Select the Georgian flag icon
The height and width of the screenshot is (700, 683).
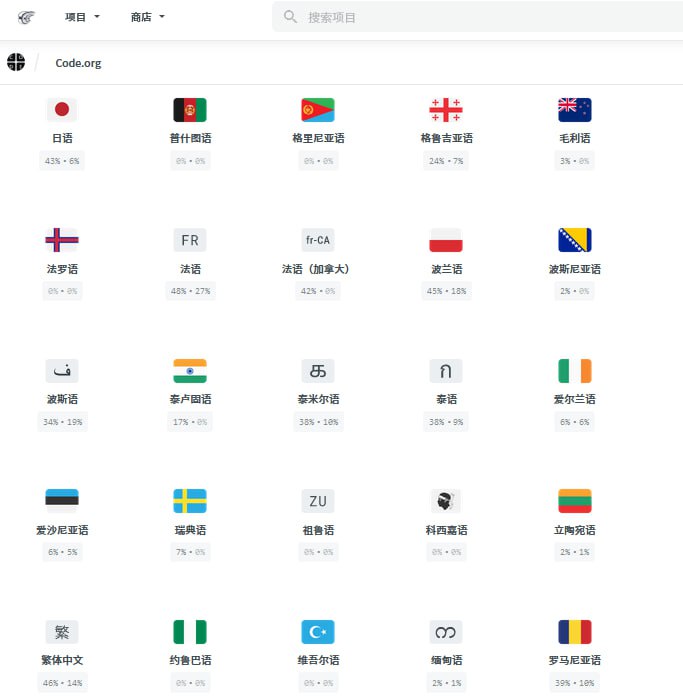pyautogui.click(x=446, y=109)
